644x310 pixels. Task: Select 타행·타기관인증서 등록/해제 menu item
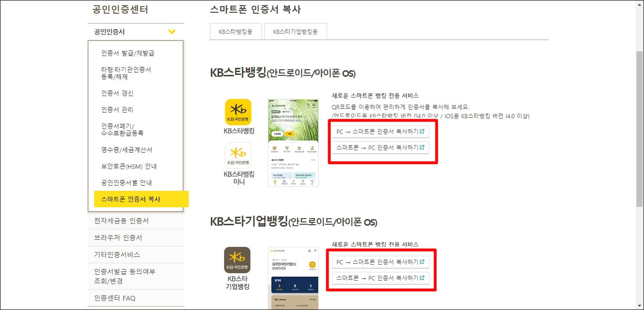(126, 73)
